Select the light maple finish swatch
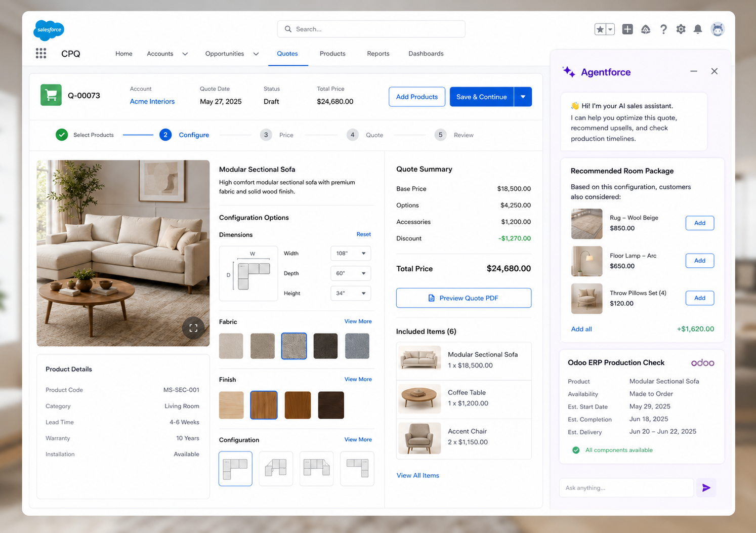Viewport: 756px width, 533px height. (231, 405)
